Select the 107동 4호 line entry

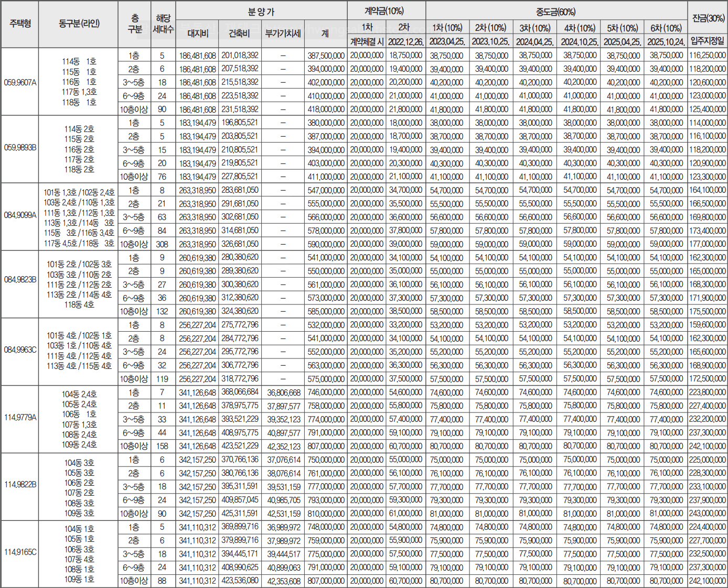[79, 559]
